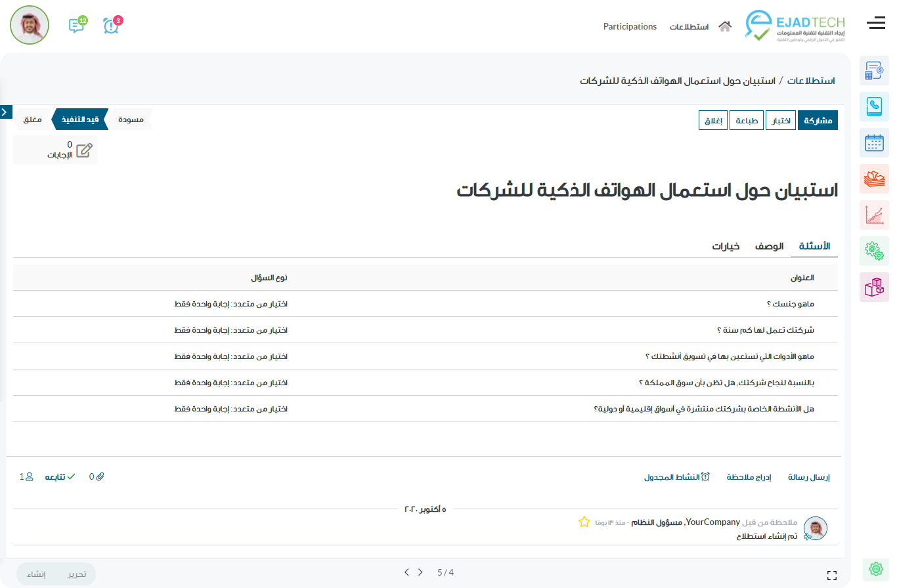This screenshot has width=897, height=588.
Task: Open the calendar sidebar app icon
Action: 874,142
